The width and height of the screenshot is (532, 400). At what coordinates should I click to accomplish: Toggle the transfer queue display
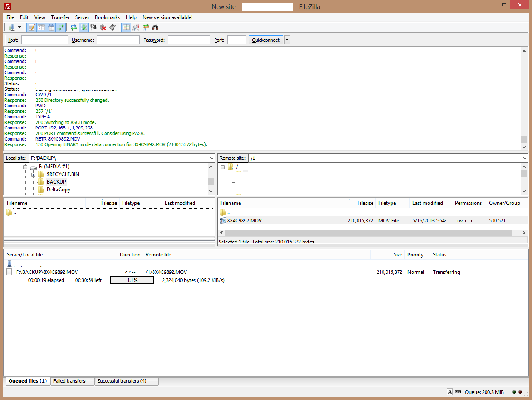point(60,27)
